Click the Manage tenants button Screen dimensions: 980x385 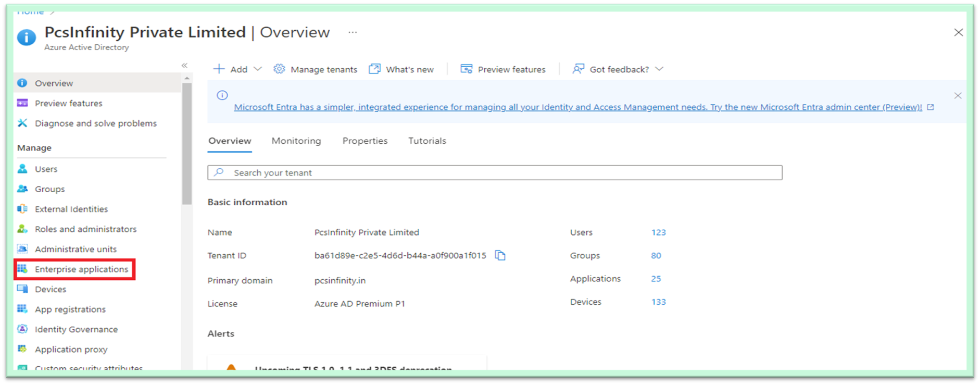[316, 69]
